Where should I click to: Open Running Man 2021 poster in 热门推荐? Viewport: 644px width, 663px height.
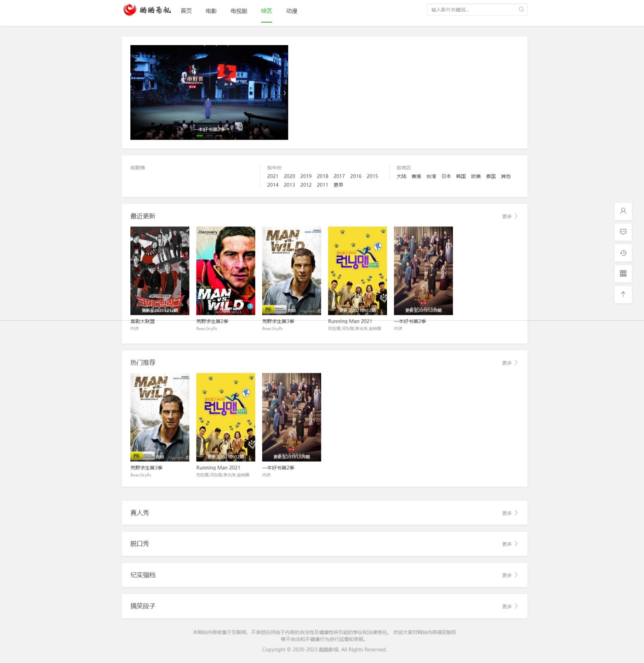point(226,417)
